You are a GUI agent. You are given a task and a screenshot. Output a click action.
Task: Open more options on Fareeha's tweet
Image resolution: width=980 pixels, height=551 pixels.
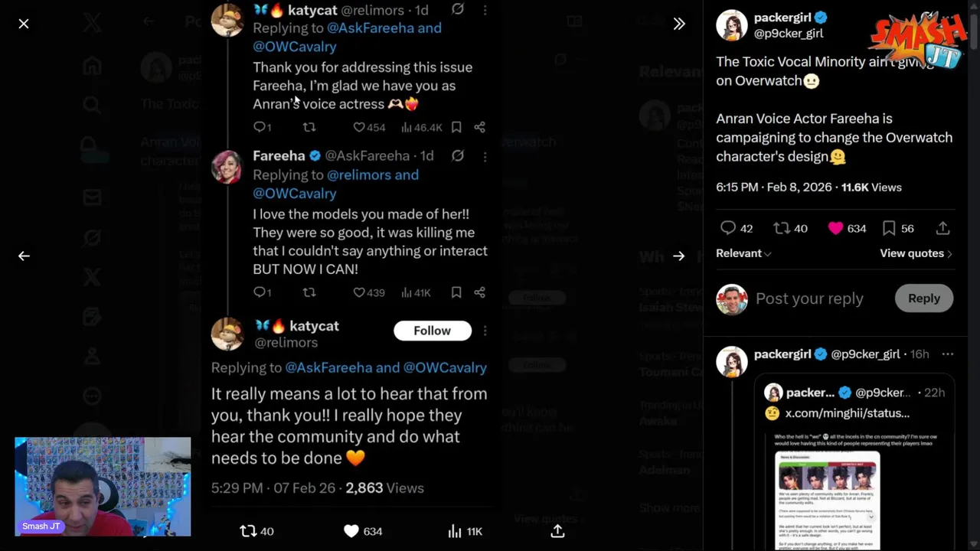pyautogui.click(x=485, y=156)
